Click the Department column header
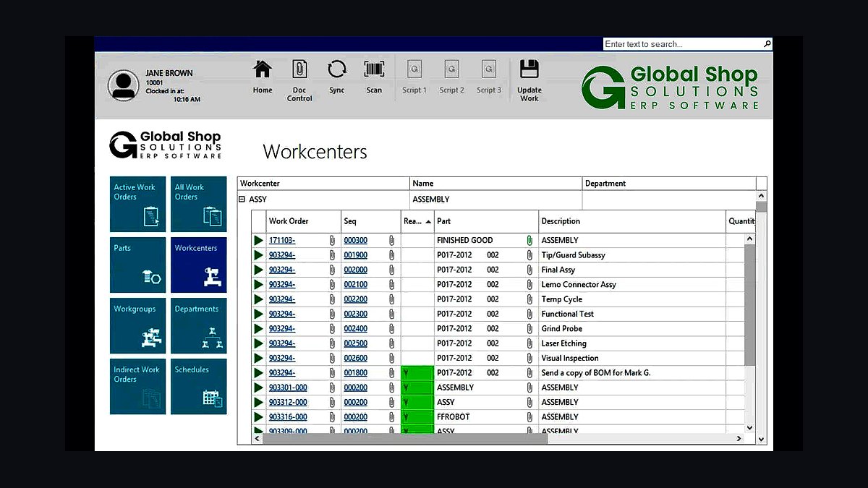 click(668, 184)
